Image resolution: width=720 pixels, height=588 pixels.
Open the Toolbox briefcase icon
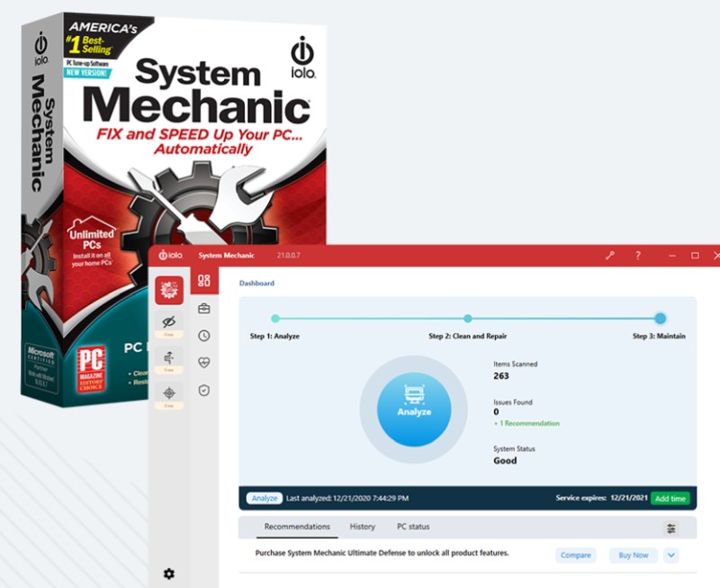click(204, 308)
